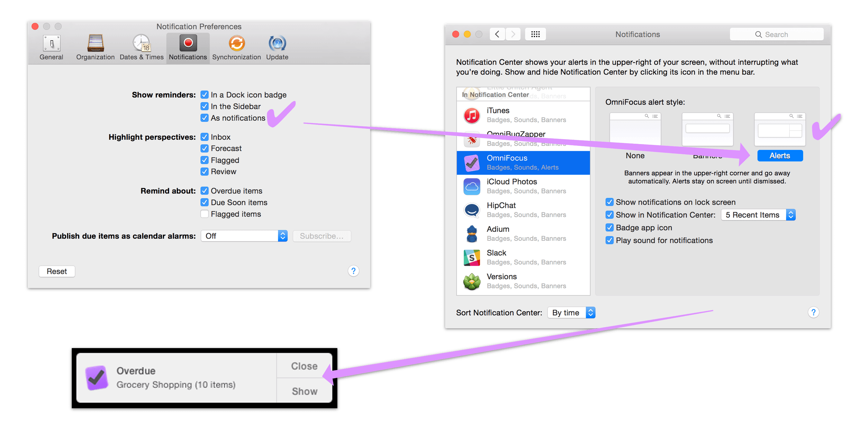Open the Synchronization preferences icon
Viewport: 868px width, 434px height.
coord(237,43)
